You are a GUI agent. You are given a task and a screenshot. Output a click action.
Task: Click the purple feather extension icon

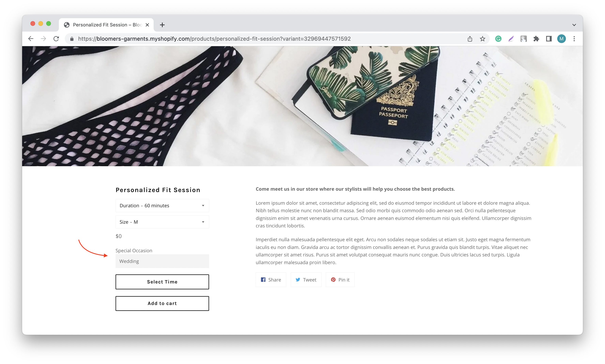click(511, 39)
